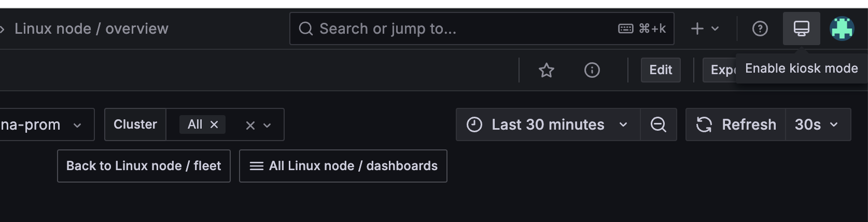Expand the Cluster variable dropdown chevron

[267, 125]
